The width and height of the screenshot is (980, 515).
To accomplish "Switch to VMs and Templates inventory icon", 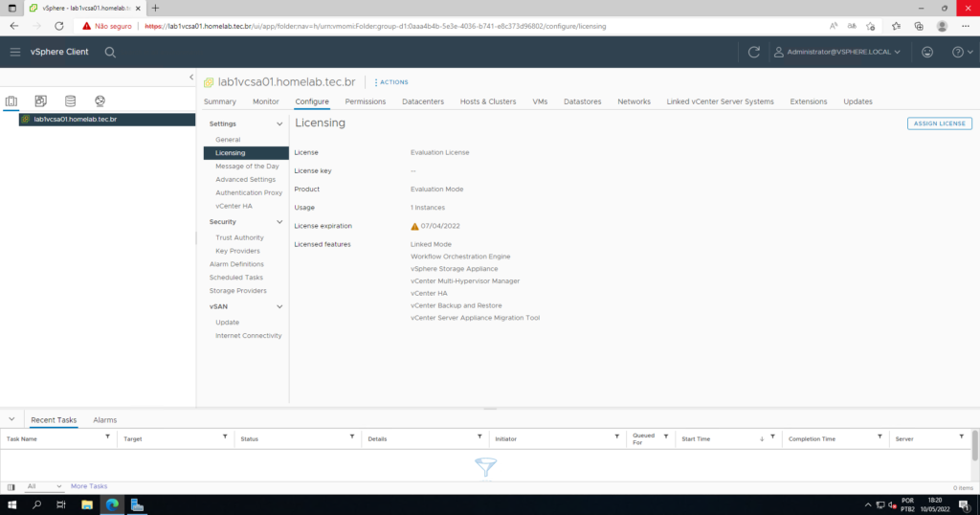I will (x=40, y=101).
